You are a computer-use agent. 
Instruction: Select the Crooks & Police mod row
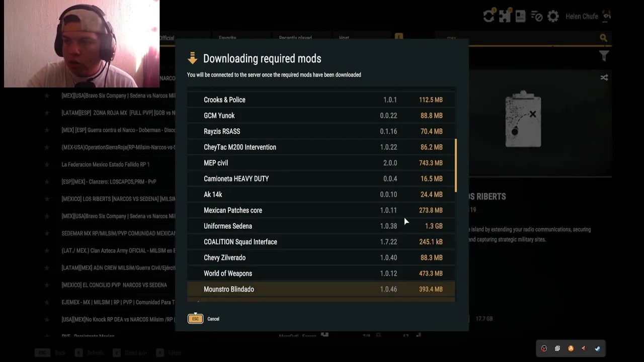[321, 100]
